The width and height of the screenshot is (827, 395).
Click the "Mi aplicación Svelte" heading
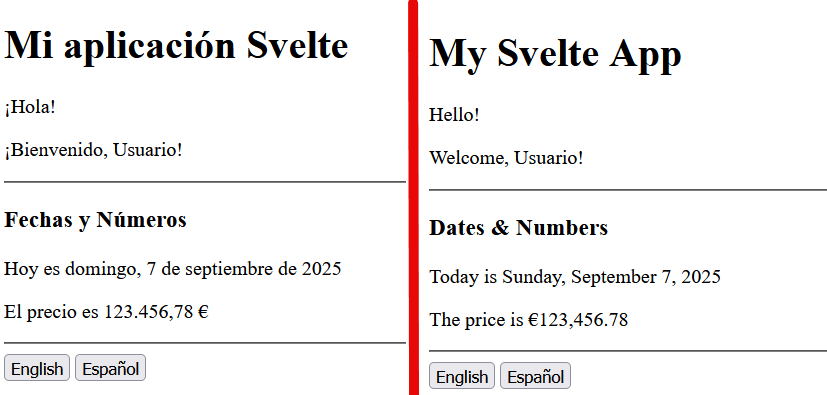[x=176, y=46]
